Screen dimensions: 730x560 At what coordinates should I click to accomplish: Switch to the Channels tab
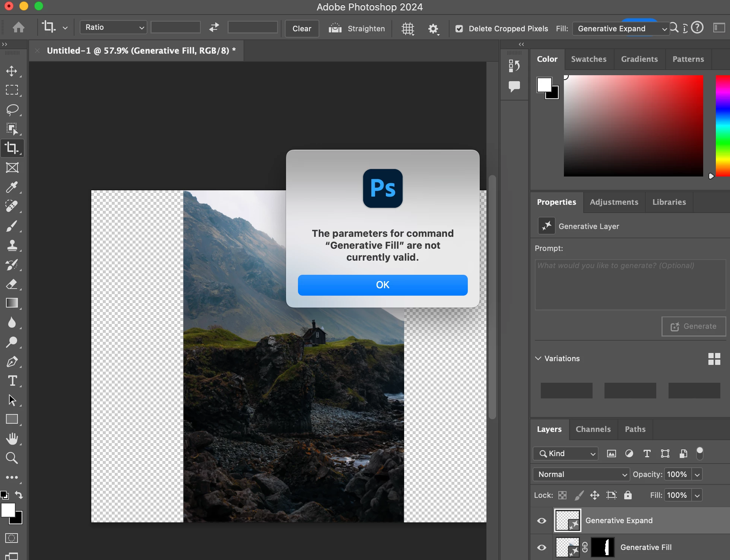point(593,429)
